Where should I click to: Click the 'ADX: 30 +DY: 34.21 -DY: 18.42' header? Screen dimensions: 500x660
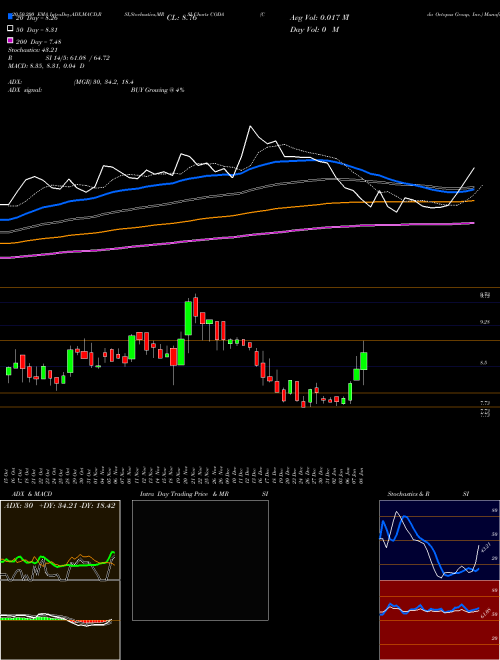tap(59, 505)
